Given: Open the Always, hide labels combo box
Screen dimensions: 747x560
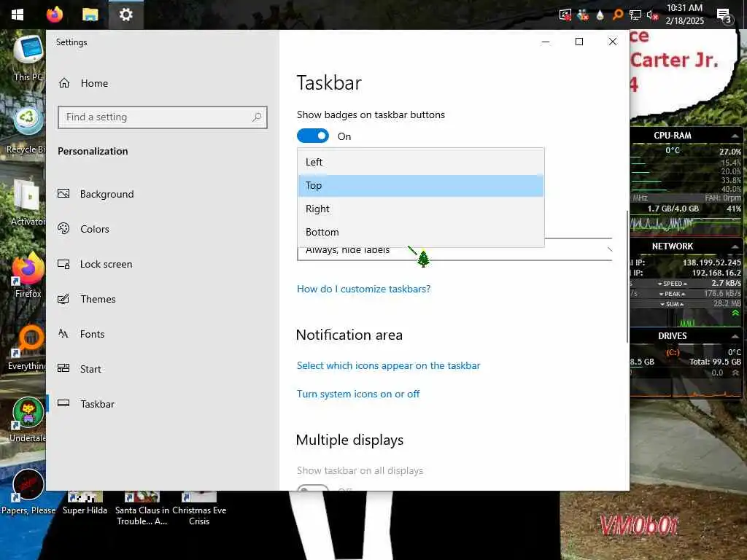Looking at the screenshot, I should tap(454, 249).
